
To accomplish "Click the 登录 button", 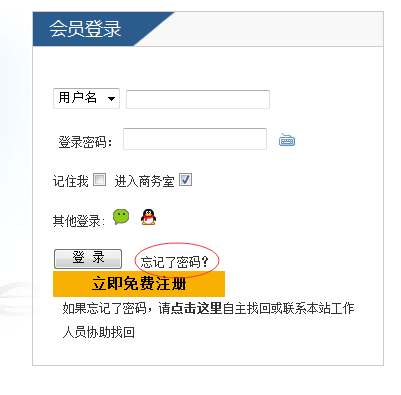I will click(88, 259).
